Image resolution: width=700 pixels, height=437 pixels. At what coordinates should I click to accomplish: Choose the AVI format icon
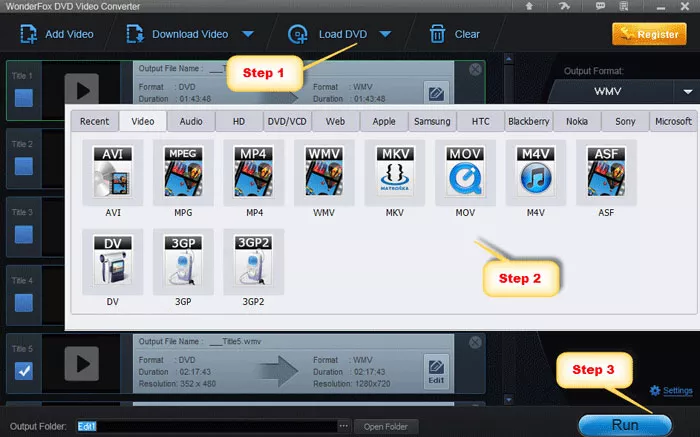[112, 172]
